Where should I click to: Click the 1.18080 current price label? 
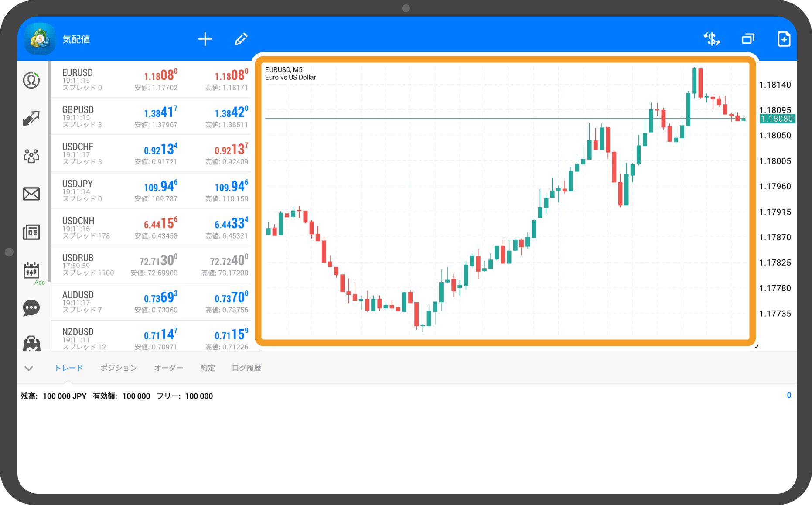click(777, 119)
